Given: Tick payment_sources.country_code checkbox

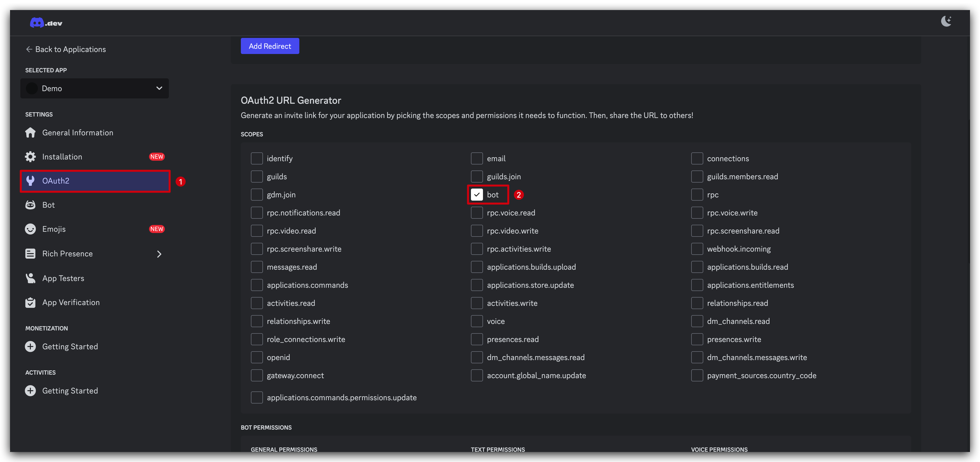Looking at the screenshot, I should pyautogui.click(x=697, y=376).
